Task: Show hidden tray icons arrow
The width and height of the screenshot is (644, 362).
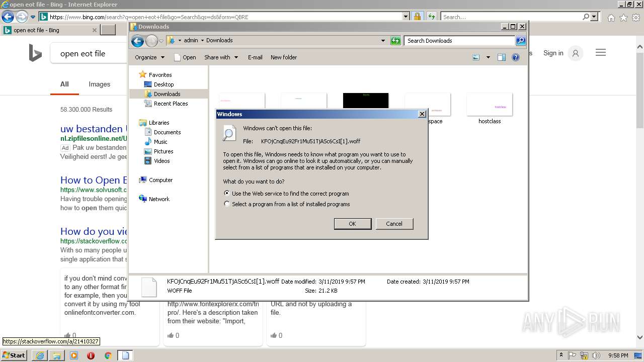Action: pyautogui.click(x=561, y=355)
